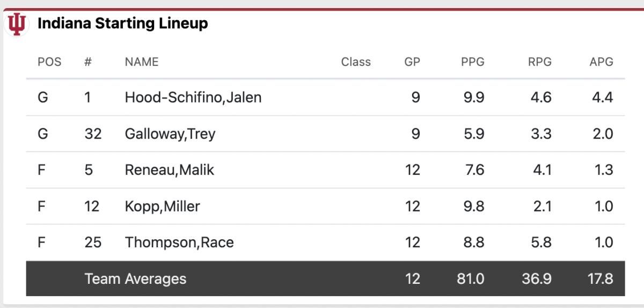Click the Team Averages row label

pyautogui.click(x=135, y=279)
